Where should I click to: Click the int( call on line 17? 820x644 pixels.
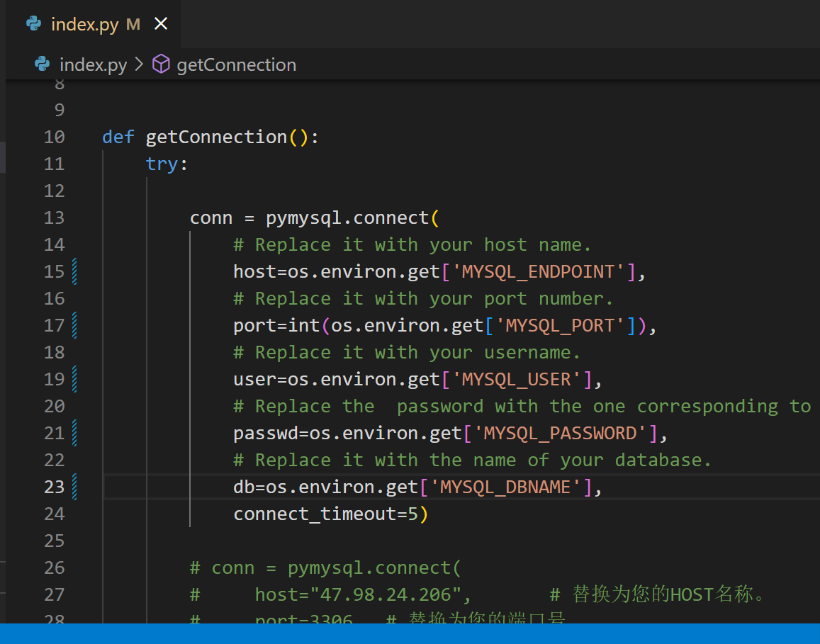pyautogui.click(x=309, y=326)
